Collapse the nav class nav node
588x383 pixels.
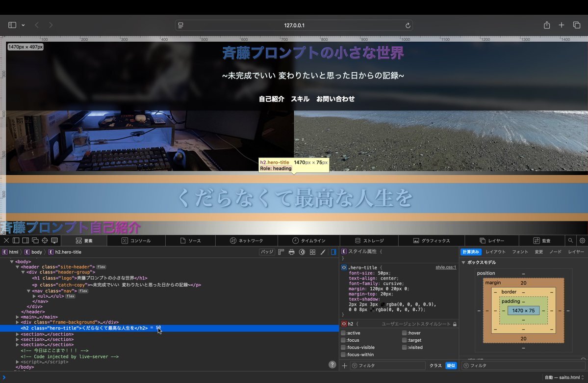28,291
